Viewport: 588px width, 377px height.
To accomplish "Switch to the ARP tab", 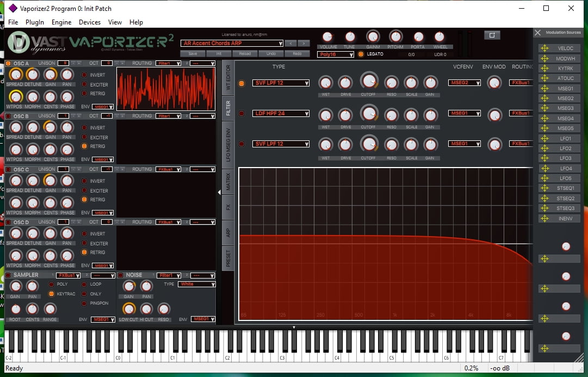I will (228, 233).
